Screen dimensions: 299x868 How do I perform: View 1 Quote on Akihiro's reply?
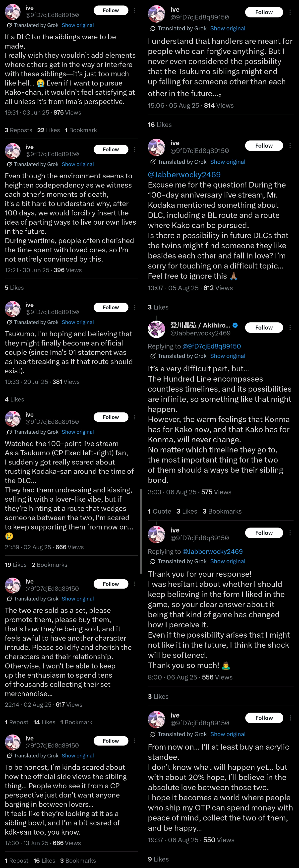[x=160, y=511]
